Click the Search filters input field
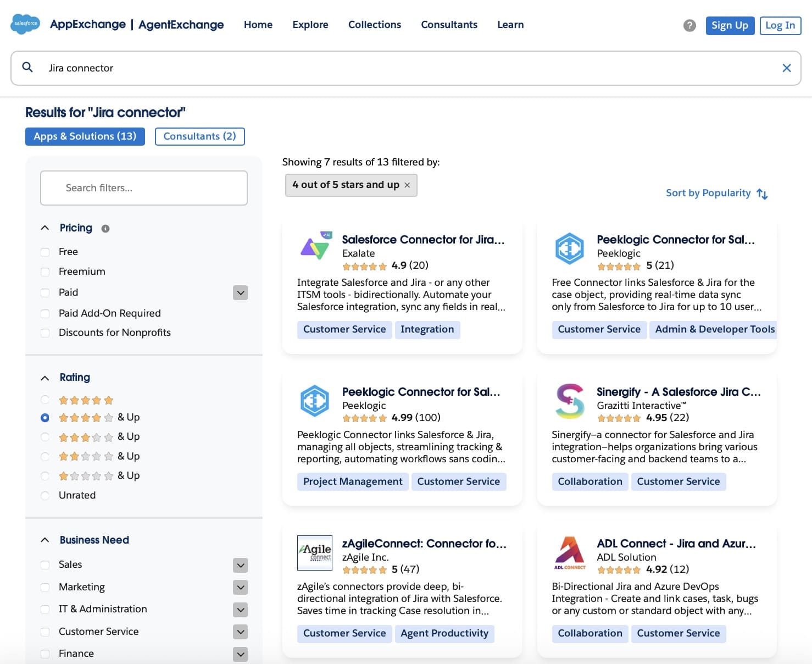 143,188
